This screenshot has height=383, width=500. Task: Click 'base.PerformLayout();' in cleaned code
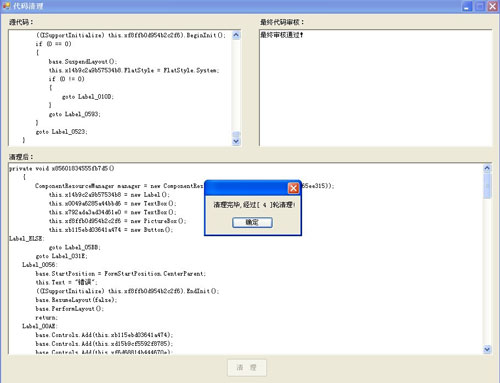pyautogui.click(x=70, y=309)
